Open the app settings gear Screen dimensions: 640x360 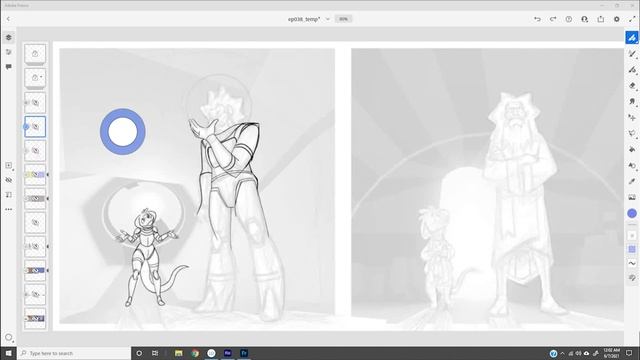(x=616, y=19)
